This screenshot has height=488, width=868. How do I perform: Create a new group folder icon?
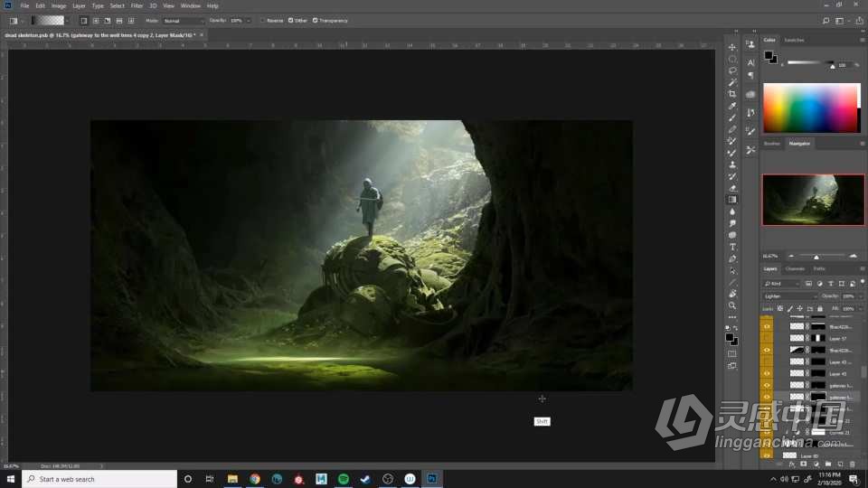click(828, 465)
